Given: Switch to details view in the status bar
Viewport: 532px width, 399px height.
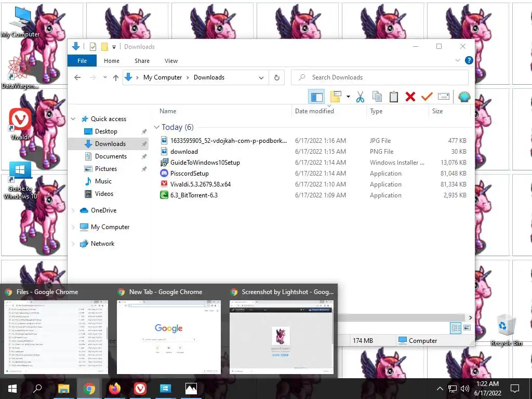Looking at the screenshot, I should 456,328.
